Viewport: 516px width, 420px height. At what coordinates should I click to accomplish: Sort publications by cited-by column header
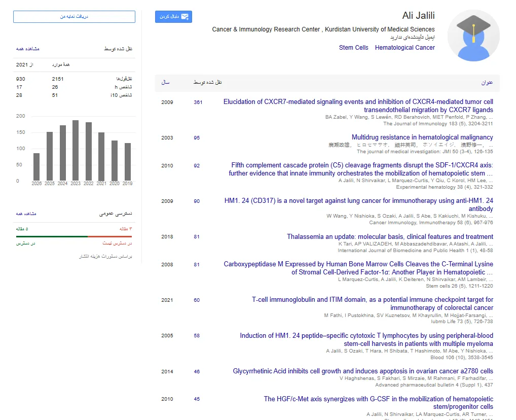point(207,82)
